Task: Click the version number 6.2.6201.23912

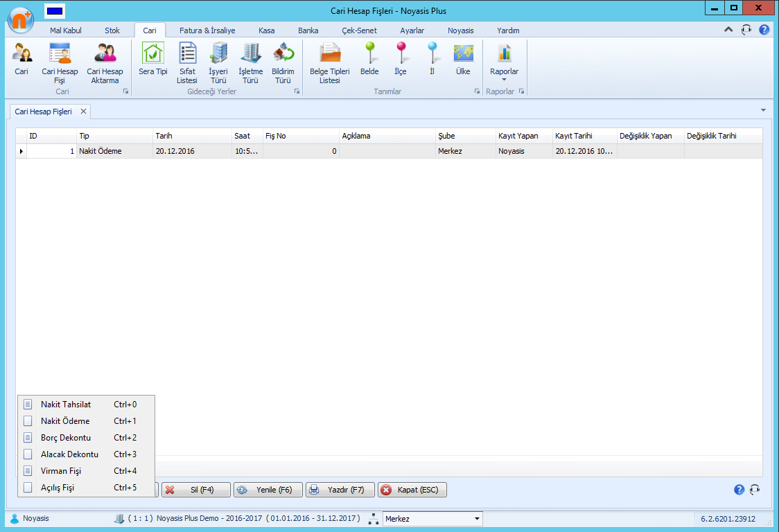Action: click(x=728, y=519)
